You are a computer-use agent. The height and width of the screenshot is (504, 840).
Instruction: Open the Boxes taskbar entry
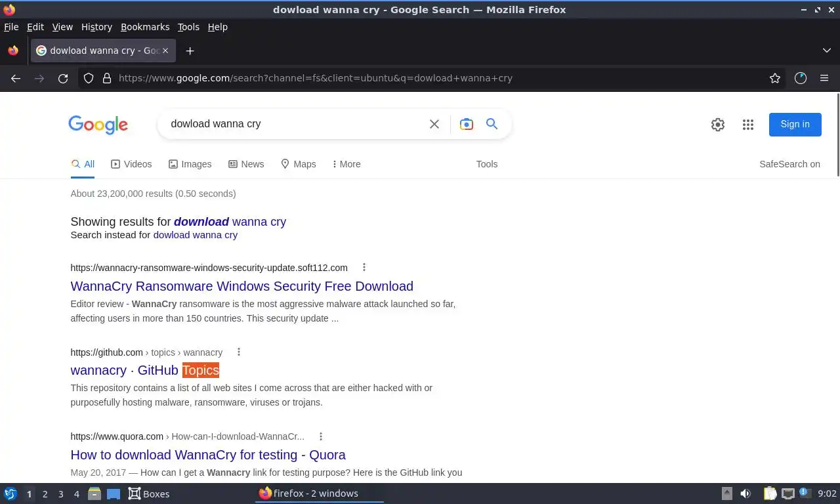click(x=149, y=493)
